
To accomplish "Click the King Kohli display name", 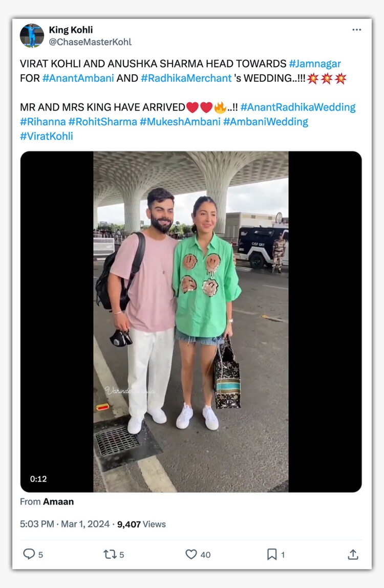I will pyautogui.click(x=71, y=30).
